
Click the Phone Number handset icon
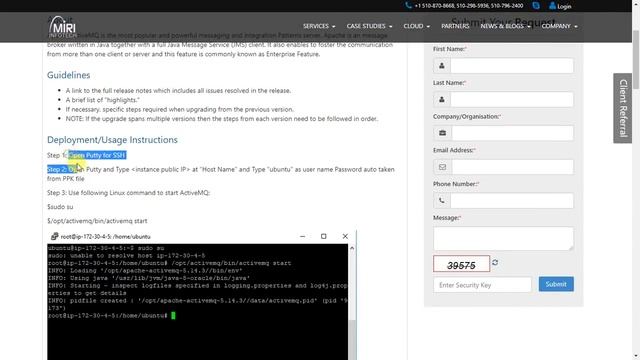coord(442,201)
